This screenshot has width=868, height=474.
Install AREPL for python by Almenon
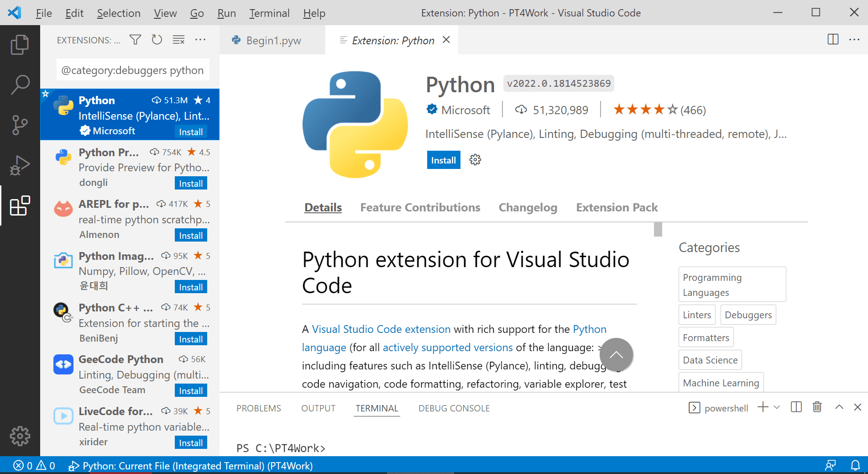click(x=191, y=235)
